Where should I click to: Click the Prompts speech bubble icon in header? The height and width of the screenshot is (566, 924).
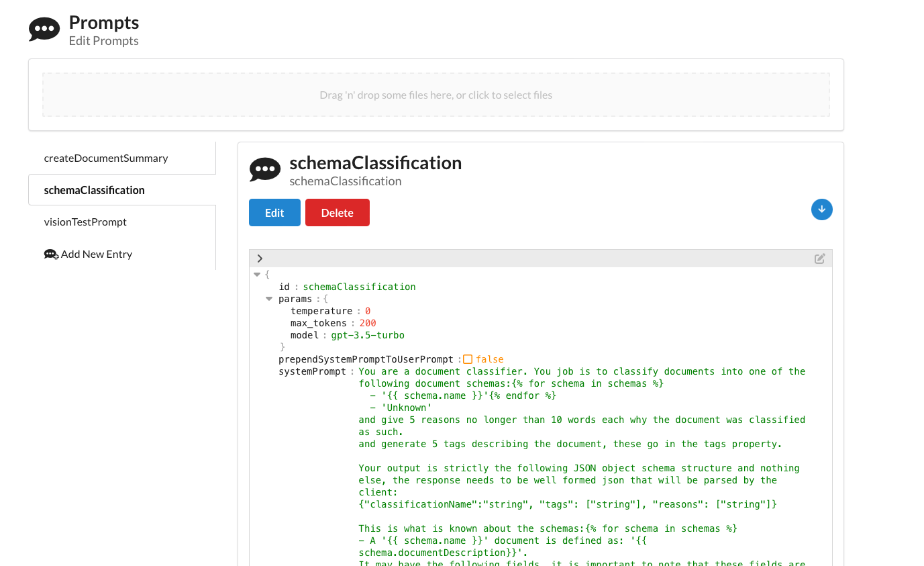coord(44,30)
